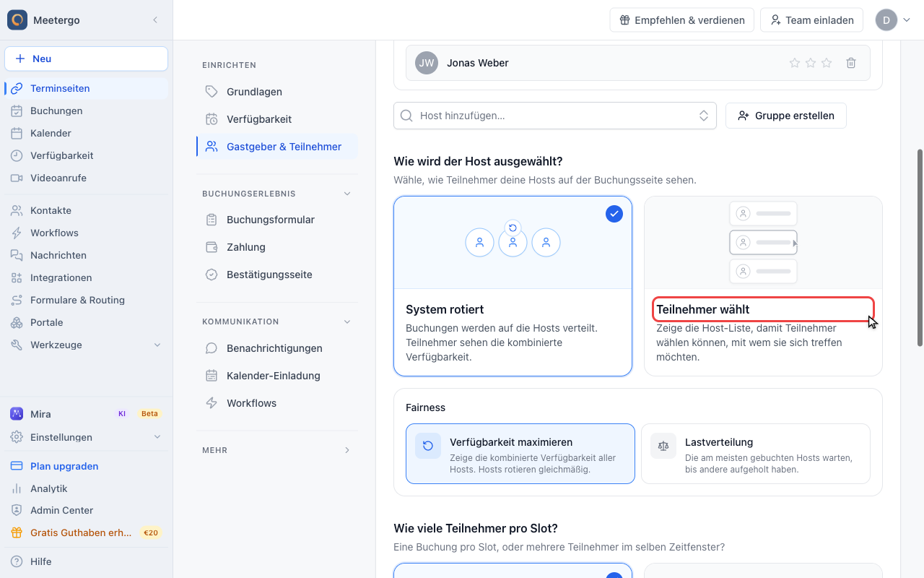Select the System rotiert option card
This screenshot has height=578, width=924.
click(513, 286)
